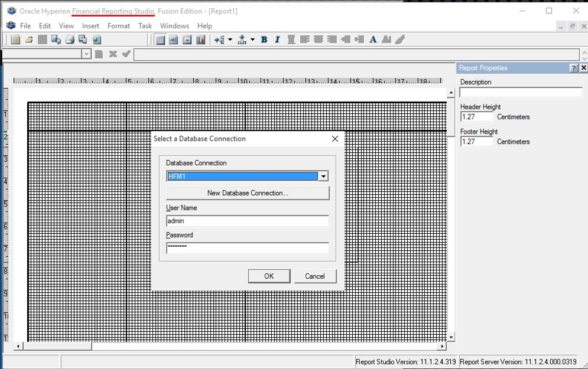Click Cancel in the database dialog
Viewport: 588px width, 369px height.
point(315,276)
